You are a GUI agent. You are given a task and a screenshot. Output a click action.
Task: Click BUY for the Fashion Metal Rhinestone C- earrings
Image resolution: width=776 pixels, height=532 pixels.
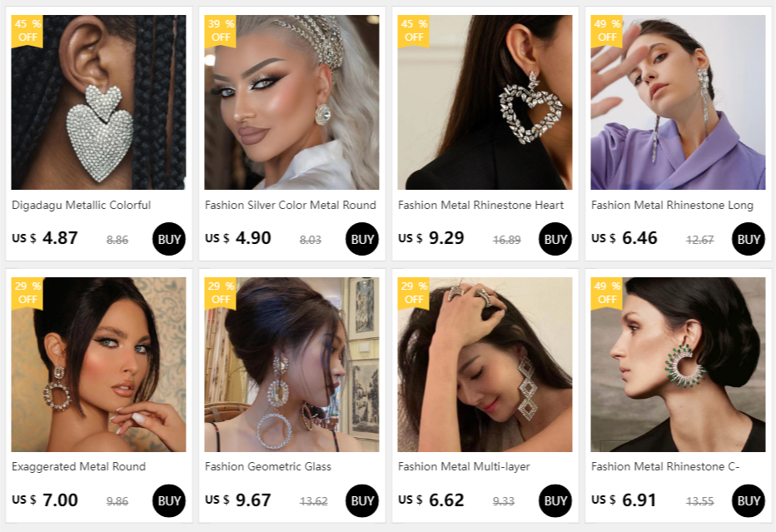click(x=749, y=500)
